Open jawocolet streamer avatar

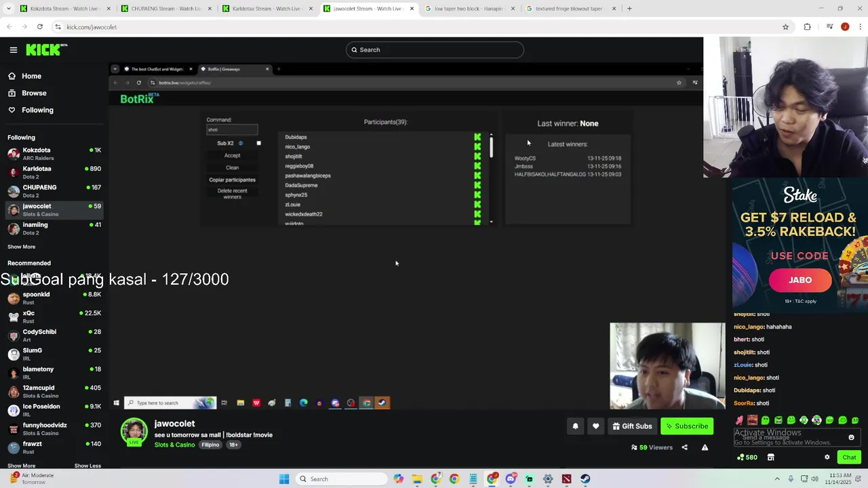coord(134,432)
